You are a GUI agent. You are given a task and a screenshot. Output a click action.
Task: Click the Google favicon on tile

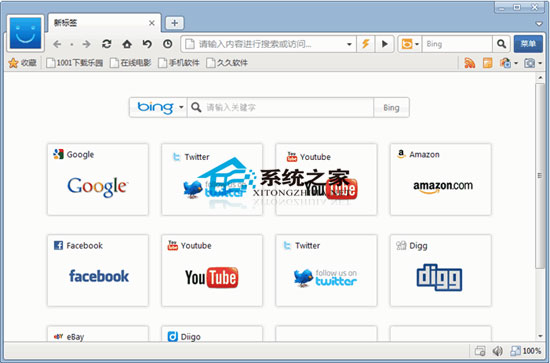tap(58, 154)
